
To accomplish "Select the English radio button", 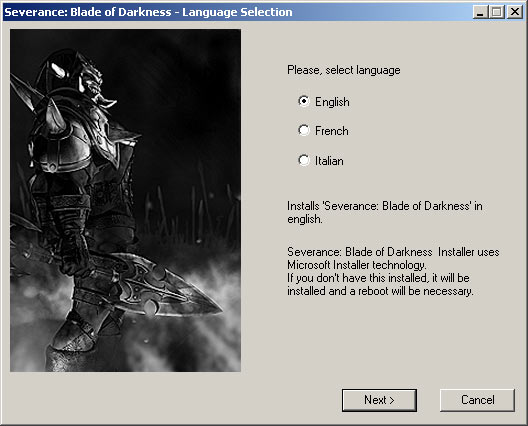I will tap(304, 101).
